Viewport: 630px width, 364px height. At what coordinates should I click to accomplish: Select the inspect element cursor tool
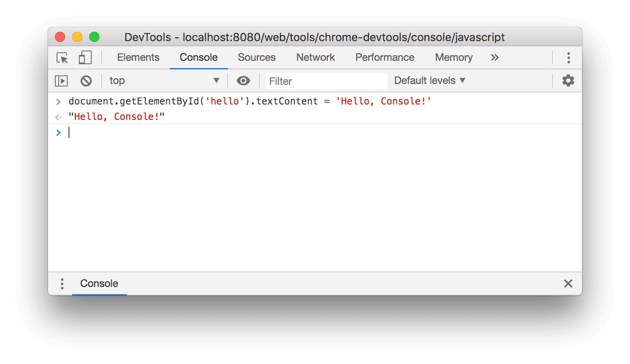62,57
